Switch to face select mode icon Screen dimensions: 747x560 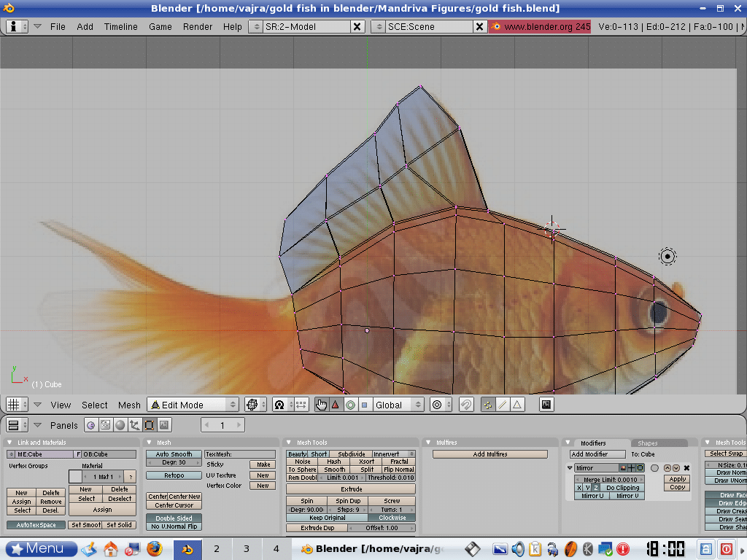pyautogui.click(x=516, y=405)
